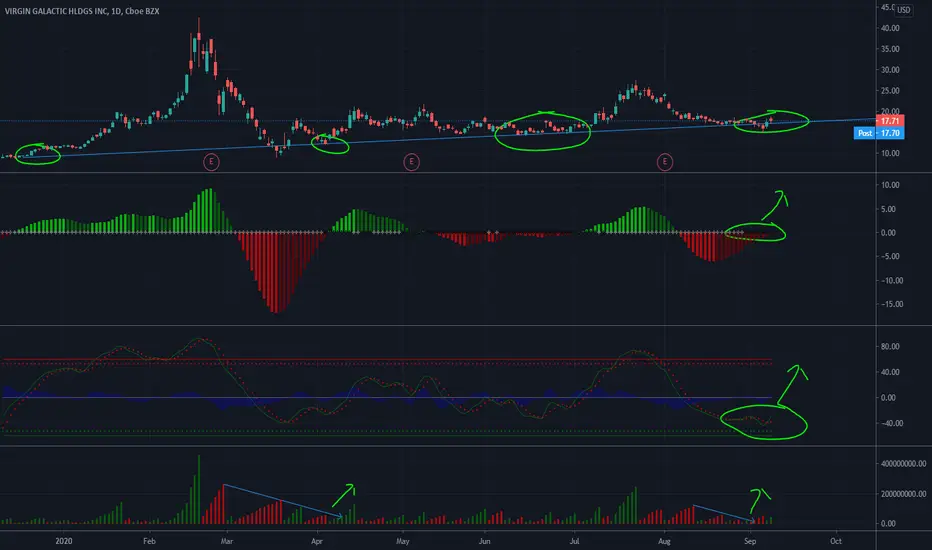Click the 30.00 price scale label
932x550 pixels.
[x=890, y=70]
